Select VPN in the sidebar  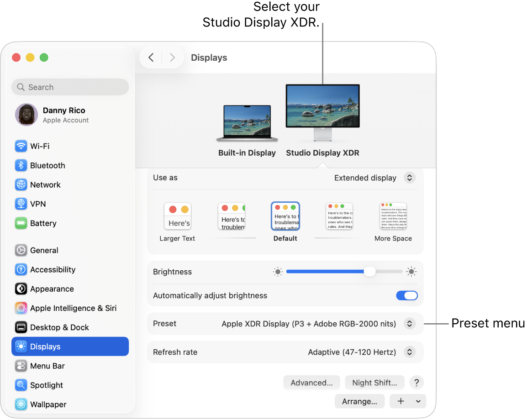tap(37, 204)
